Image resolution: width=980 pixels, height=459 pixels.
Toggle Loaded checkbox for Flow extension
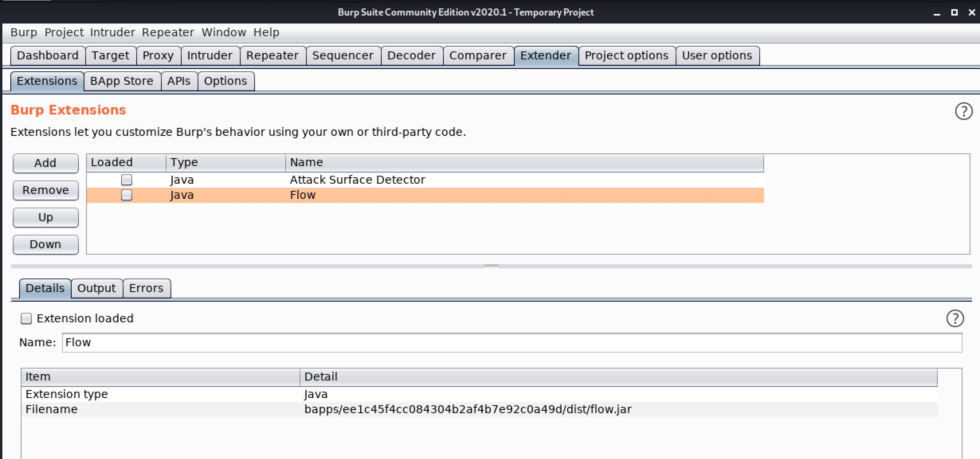click(x=127, y=195)
